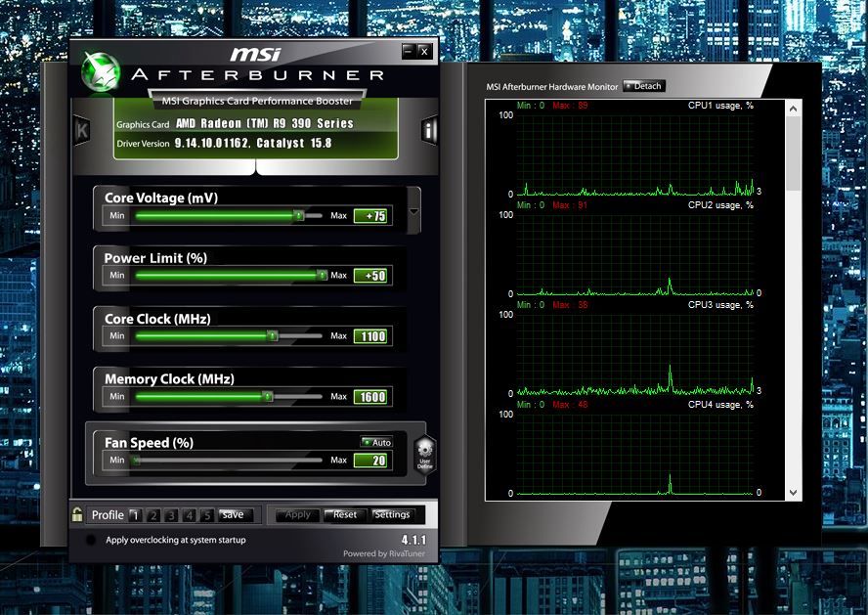The width and height of the screenshot is (868, 615).
Task: Click 'MSI Afterburner Hardware Monitor' title
Action: click(x=552, y=87)
